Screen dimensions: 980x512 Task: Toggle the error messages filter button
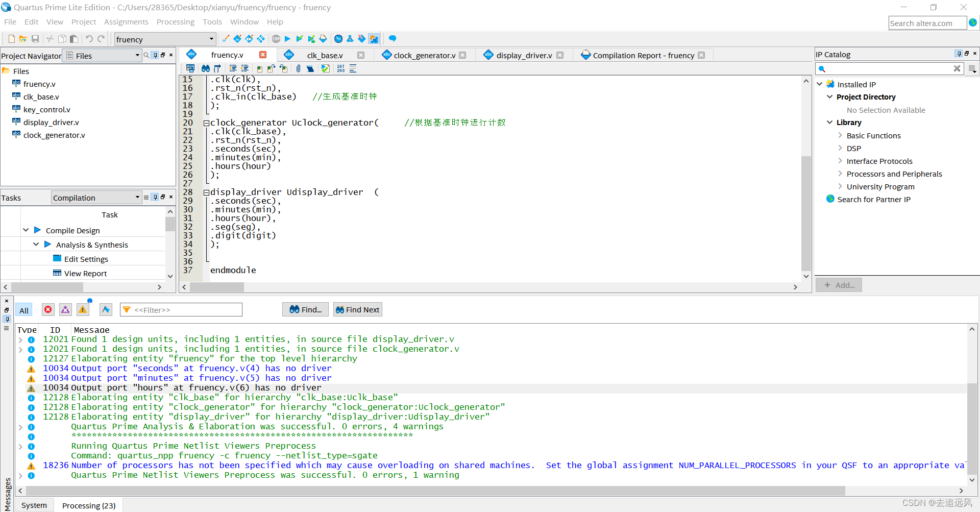(x=48, y=310)
